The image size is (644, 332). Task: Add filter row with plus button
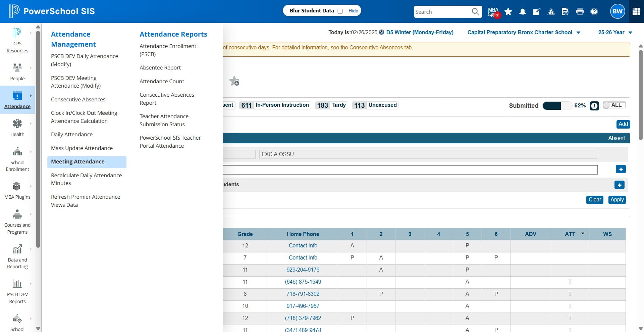click(621, 169)
